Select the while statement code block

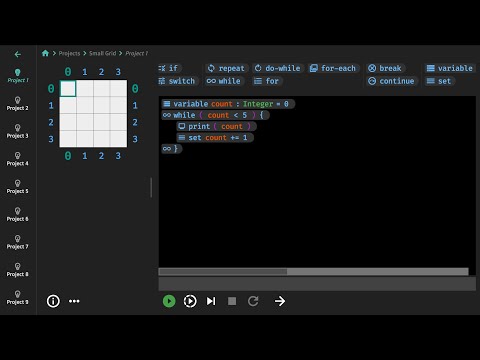[x=216, y=115]
